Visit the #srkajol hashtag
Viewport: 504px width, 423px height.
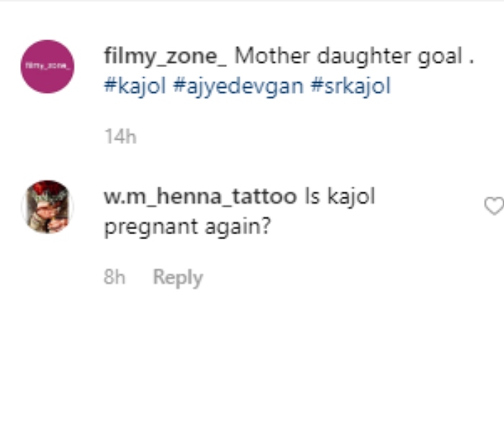pyautogui.click(x=351, y=86)
